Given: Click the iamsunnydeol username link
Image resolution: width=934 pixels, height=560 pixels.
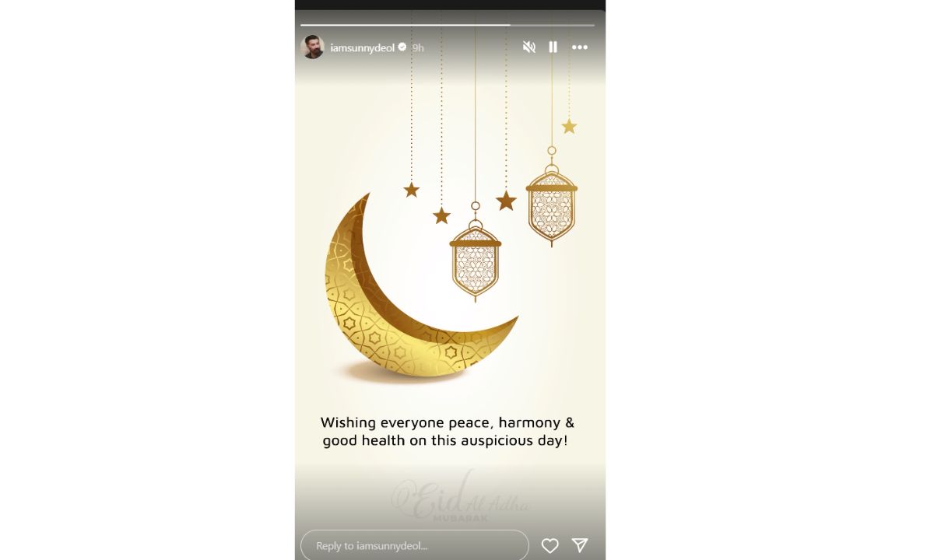Looking at the screenshot, I should coord(363,47).
